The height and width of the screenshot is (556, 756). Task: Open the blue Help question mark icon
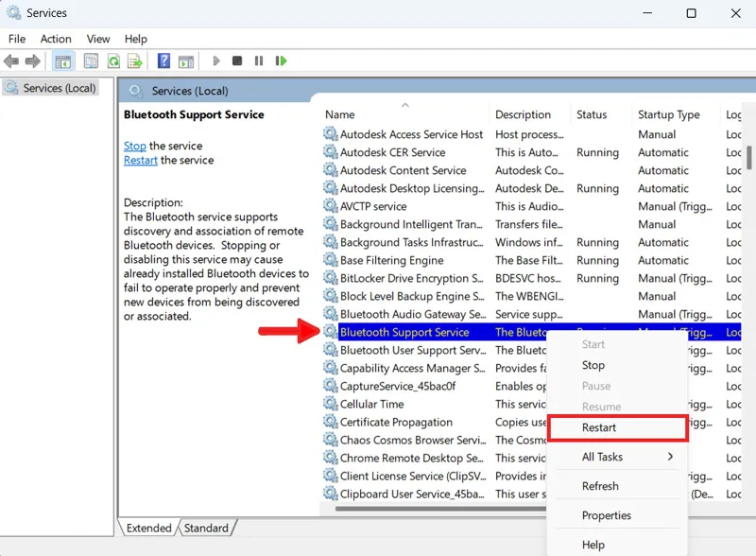pos(163,61)
